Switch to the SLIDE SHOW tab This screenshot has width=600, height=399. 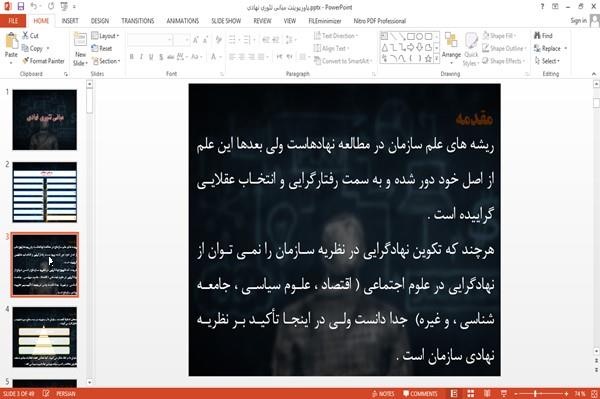[x=226, y=21]
